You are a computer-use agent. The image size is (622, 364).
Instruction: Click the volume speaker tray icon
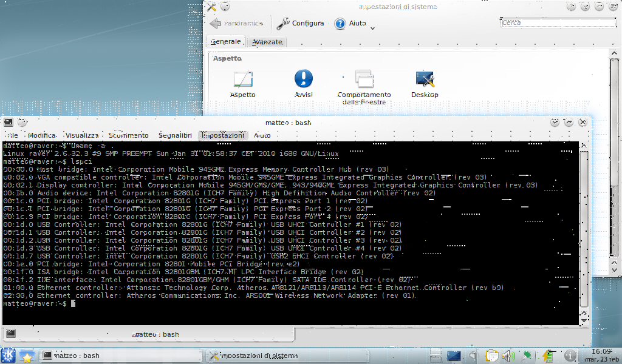507,356
